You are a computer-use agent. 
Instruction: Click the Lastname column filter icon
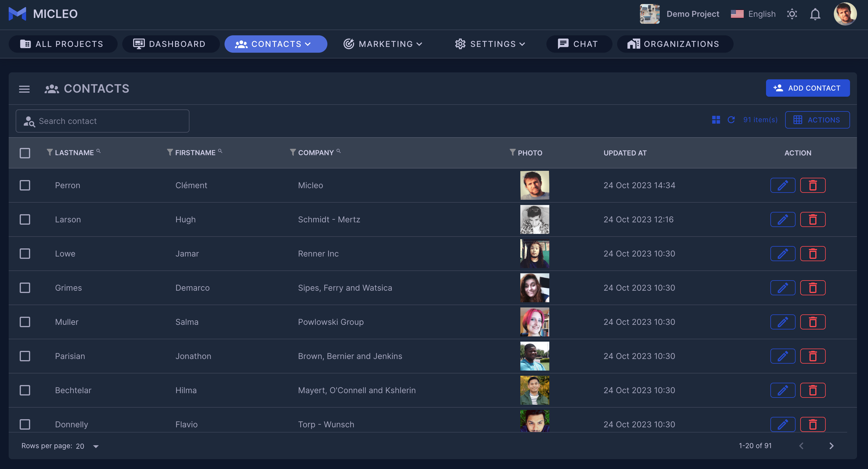50,153
